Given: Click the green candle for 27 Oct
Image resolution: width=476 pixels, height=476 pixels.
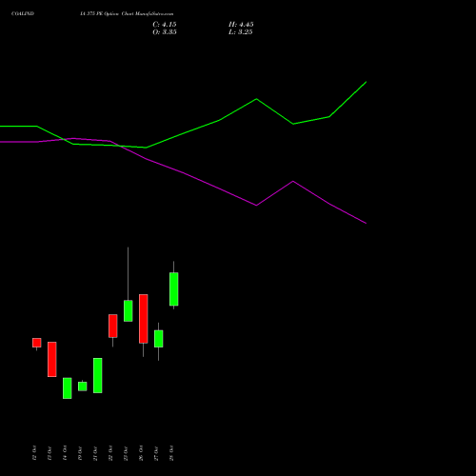Looking at the screenshot, I should [159, 339].
